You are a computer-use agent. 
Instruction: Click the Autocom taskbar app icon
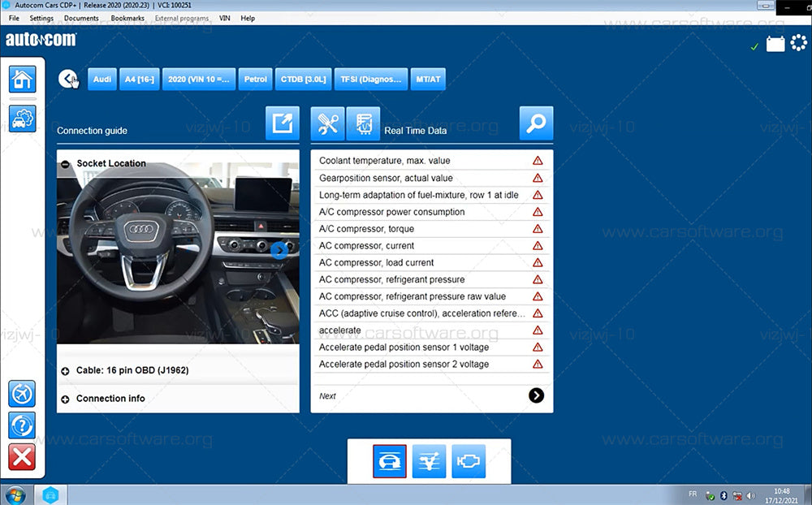(x=50, y=495)
